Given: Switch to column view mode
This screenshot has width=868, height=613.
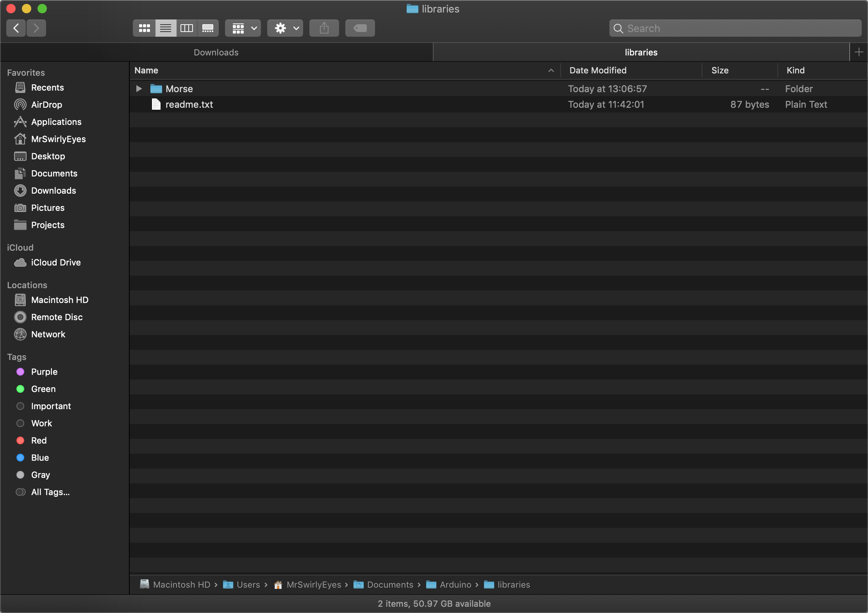Looking at the screenshot, I should click(186, 28).
